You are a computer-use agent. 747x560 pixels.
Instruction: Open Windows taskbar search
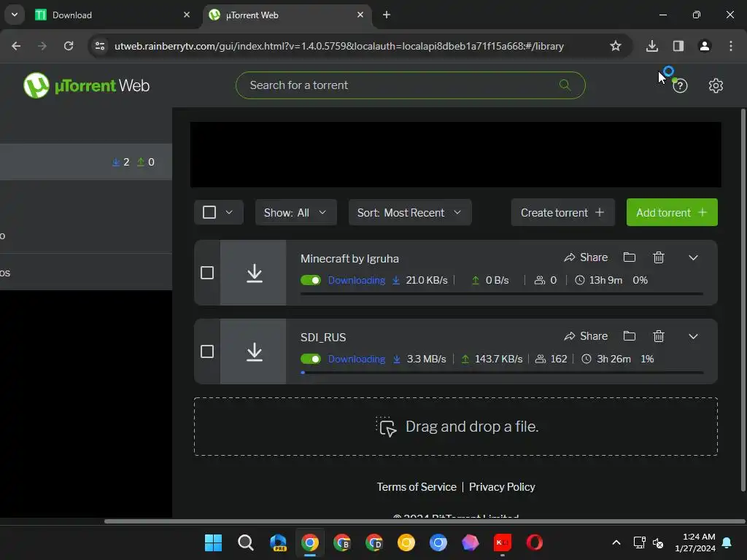[245, 542]
